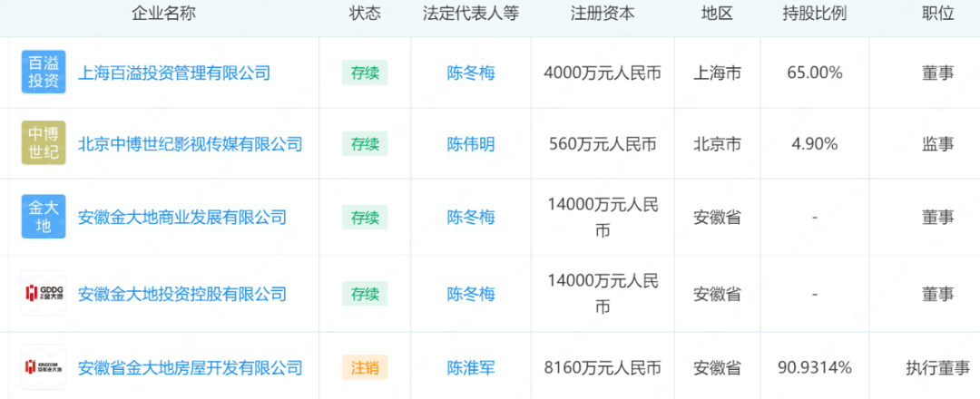Click 安徽省 in 安徽金大地商业发展 row
The width and height of the screenshot is (980, 399).
pyautogui.click(x=717, y=218)
